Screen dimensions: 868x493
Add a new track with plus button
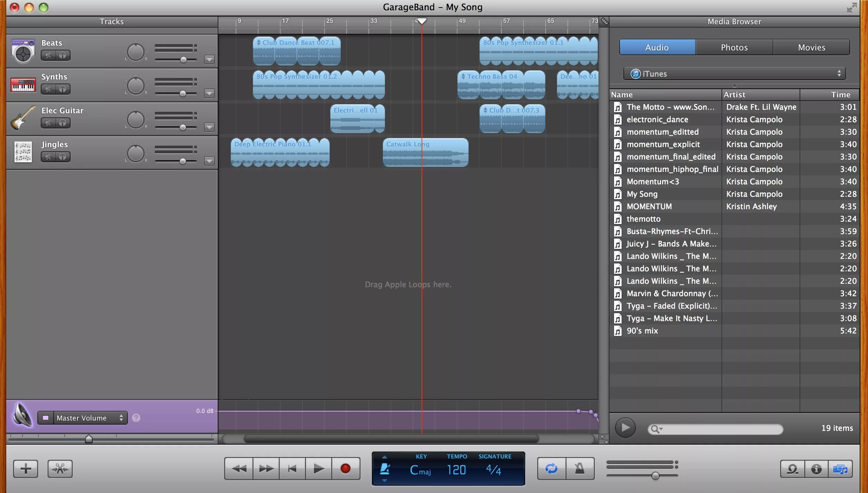25,469
